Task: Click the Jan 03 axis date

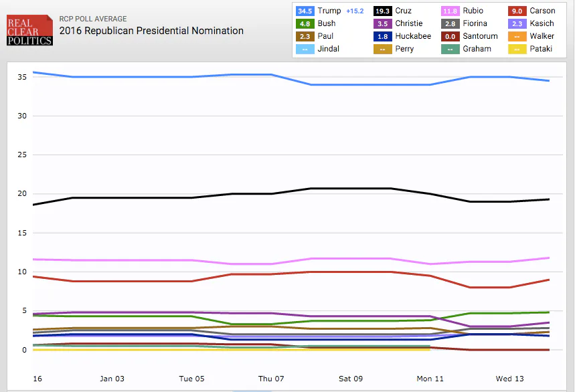Action: click(112, 379)
